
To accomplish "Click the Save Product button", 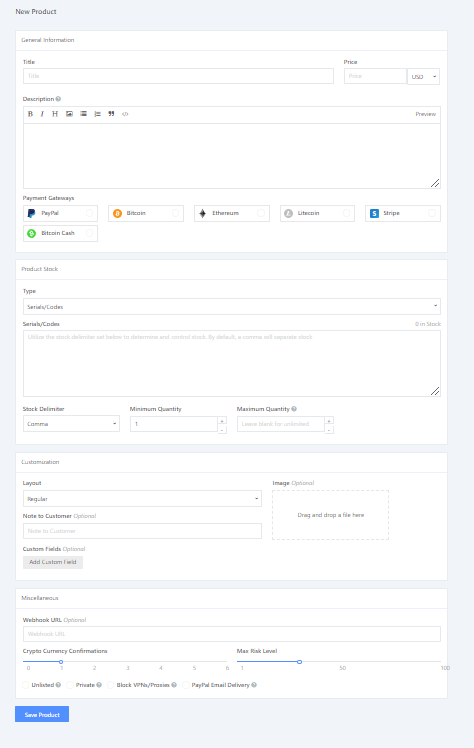I will pos(42,714).
